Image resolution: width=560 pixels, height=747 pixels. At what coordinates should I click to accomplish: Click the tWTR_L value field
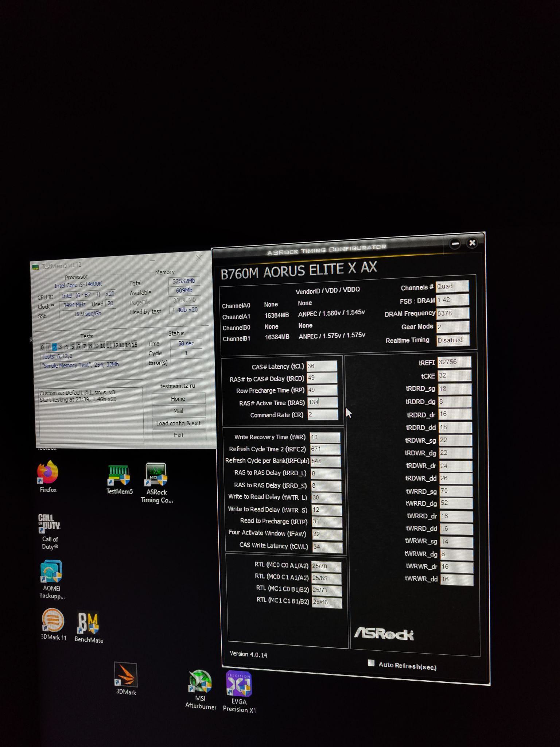(327, 498)
